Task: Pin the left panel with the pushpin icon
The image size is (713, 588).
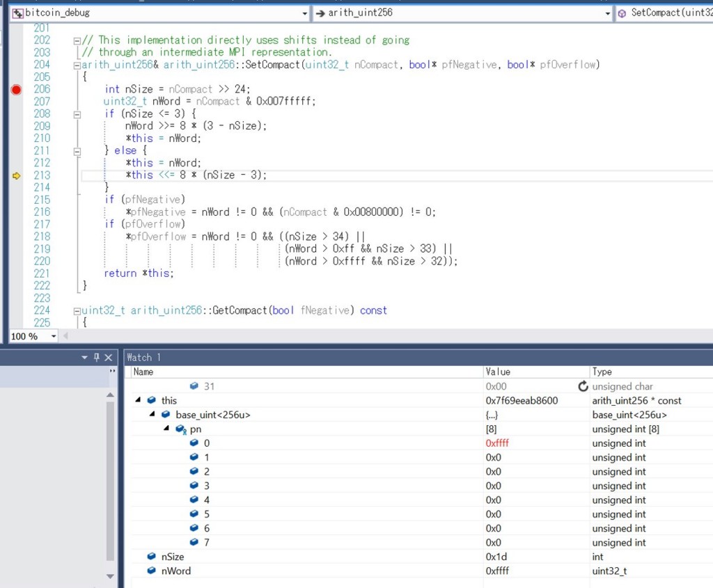Action: click(x=96, y=358)
